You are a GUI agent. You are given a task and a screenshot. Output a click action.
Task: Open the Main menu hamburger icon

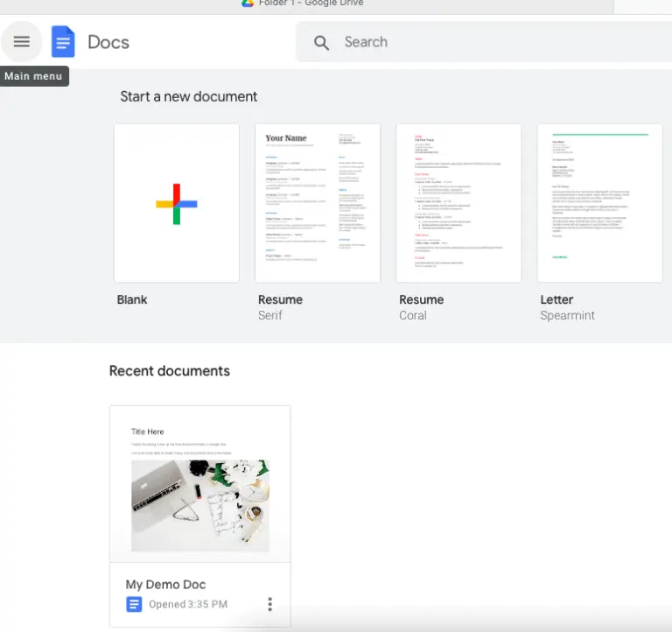coord(22,42)
